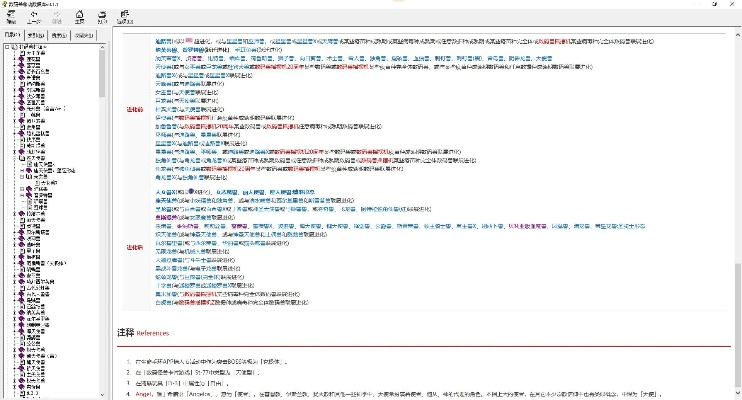This screenshot has width=742, height=400.
Task: Switch to the 收藏夹 (Favorites) tab
Action: coord(84,35)
